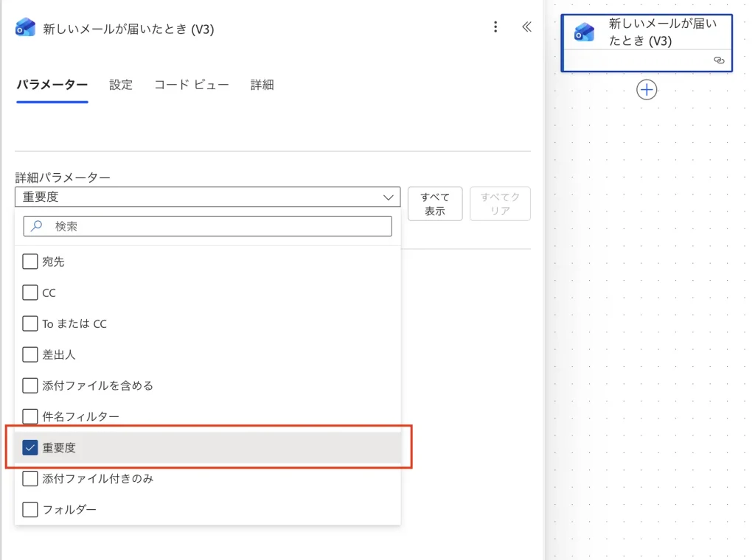
Task: Open the コード ビュー tab
Action: point(191,85)
